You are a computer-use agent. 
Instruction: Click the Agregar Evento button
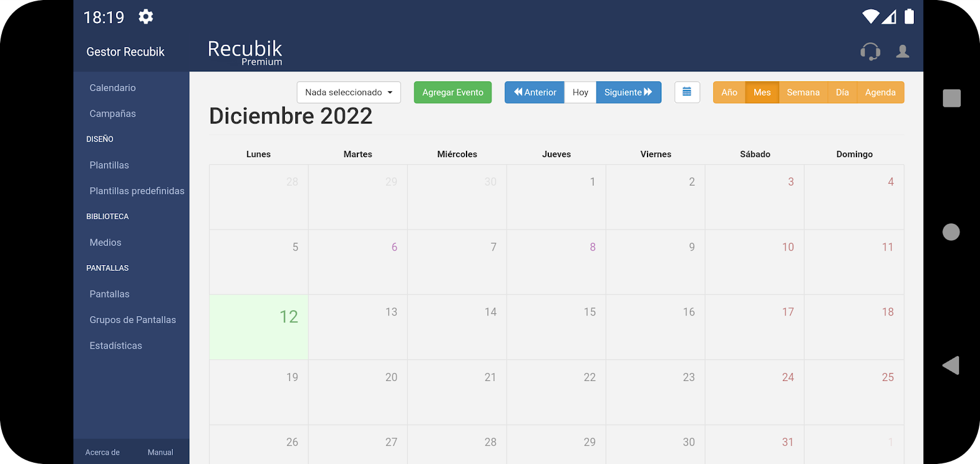[x=453, y=92]
